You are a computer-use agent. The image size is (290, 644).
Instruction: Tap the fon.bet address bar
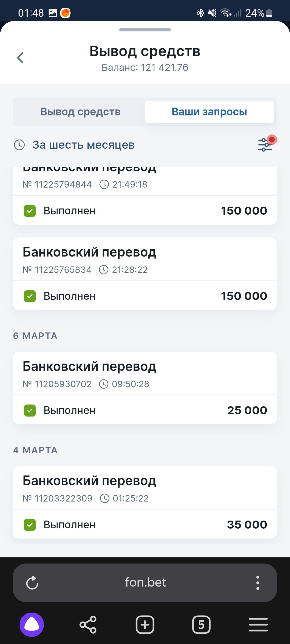tap(145, 583)
